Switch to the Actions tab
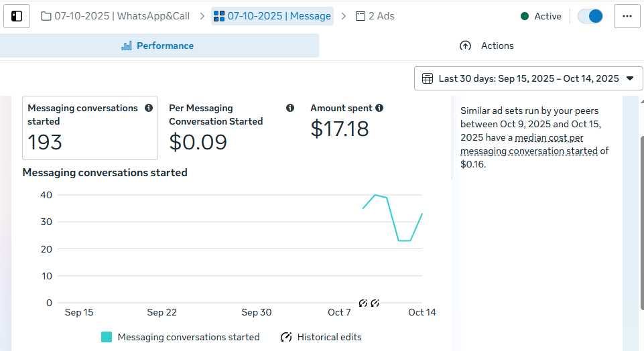 (487, 46)
